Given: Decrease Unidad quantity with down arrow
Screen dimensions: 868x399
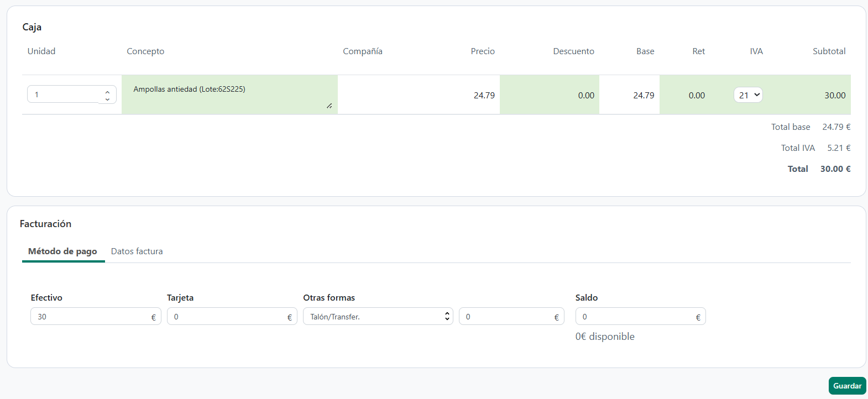Looking at the screenshot, I should (x=107, y=99).
